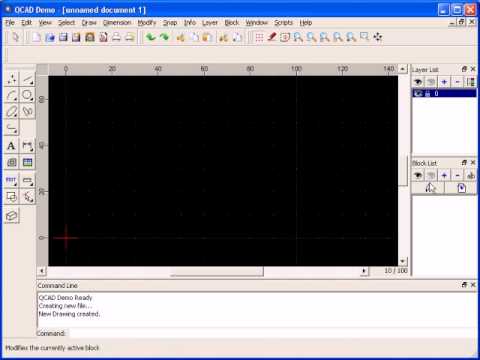Click the Print toolbar icon

[116, 37]
